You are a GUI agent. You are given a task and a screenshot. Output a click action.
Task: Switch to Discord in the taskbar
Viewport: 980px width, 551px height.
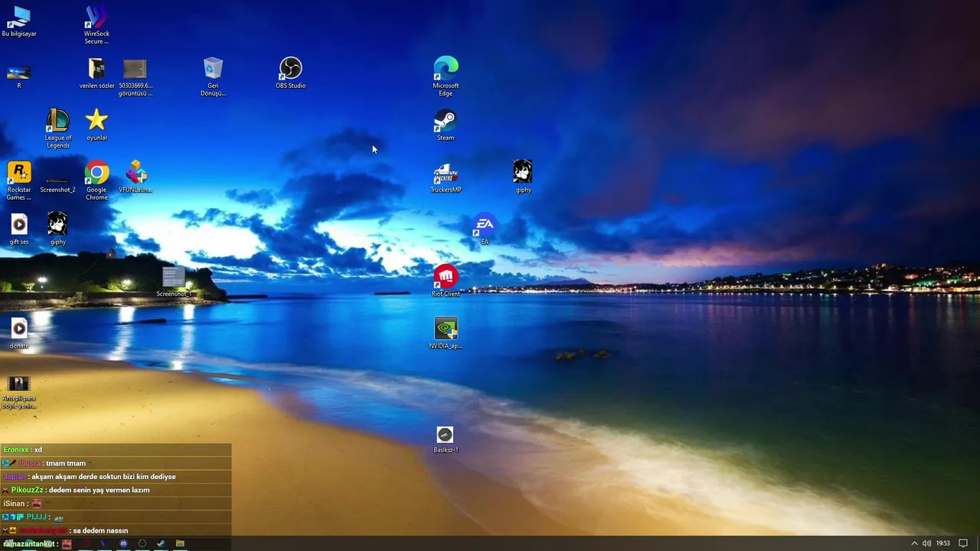(x=123, y=543)
